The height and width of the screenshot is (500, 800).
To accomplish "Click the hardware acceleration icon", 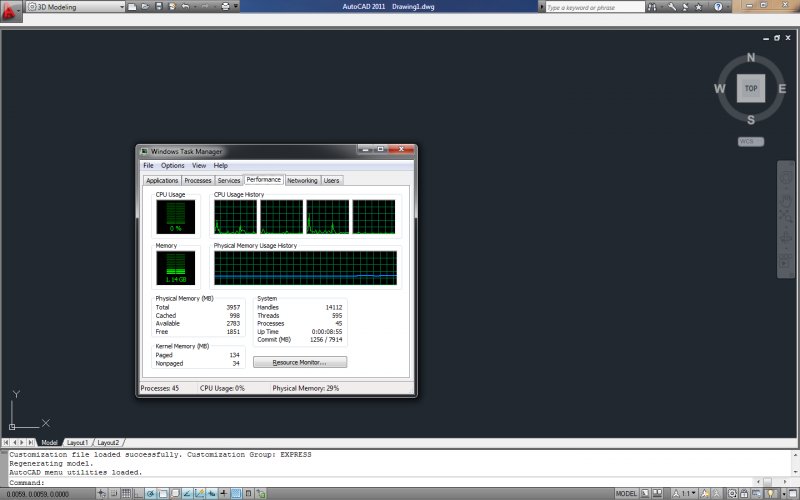I will tap(756, 493).
